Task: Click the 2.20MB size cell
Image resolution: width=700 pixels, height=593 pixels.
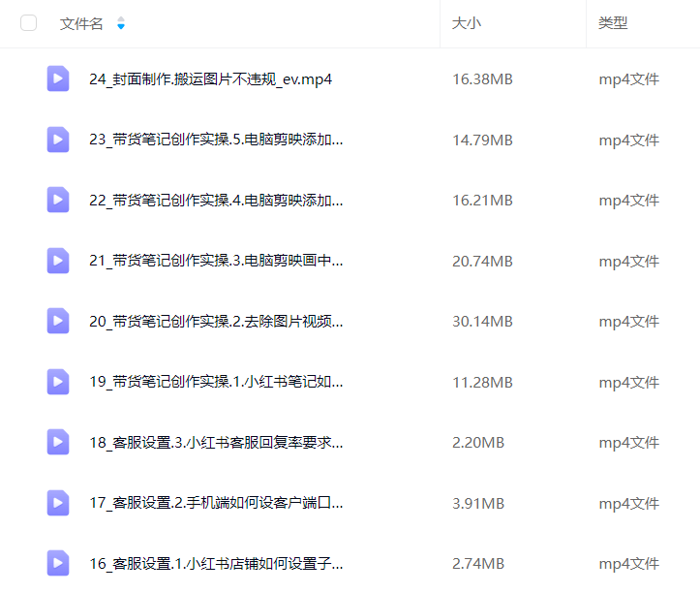Action: [478, 443]
